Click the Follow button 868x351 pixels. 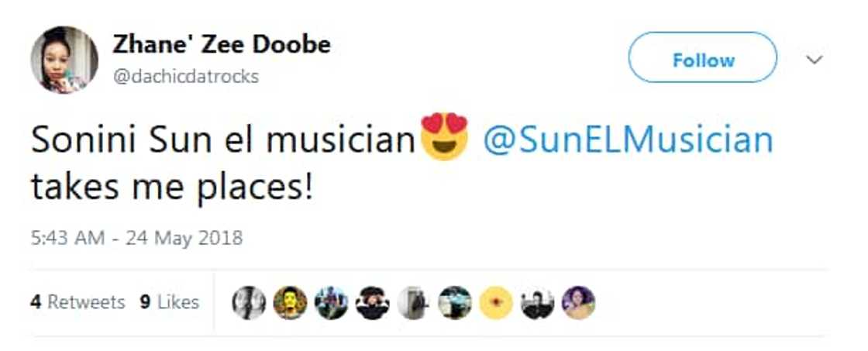pyautogui.click(x=702, y=59)
